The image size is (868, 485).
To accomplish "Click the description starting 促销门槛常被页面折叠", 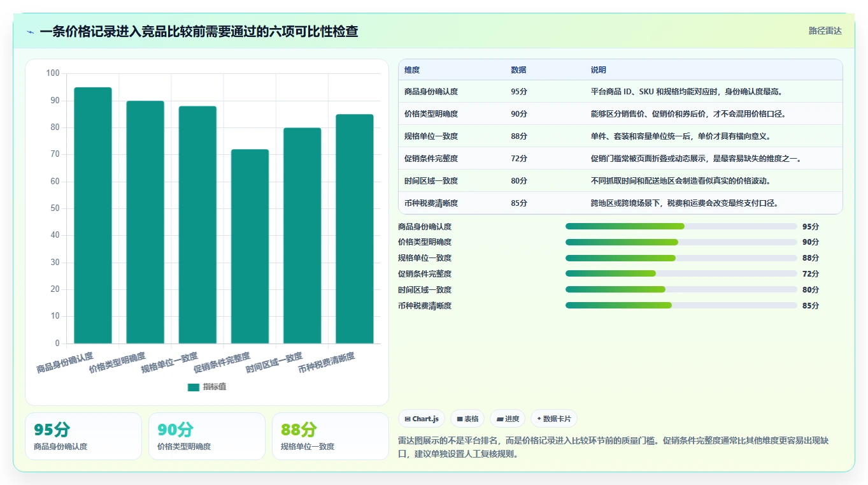I will 696,159.
